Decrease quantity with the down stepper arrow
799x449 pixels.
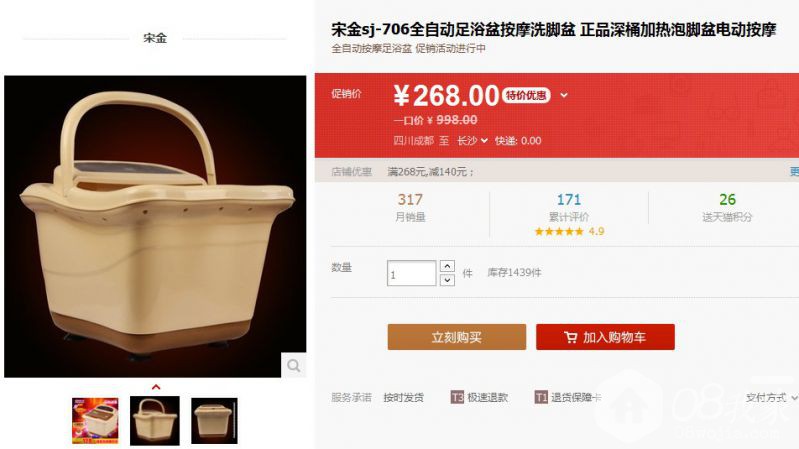[x=447, y=280]
